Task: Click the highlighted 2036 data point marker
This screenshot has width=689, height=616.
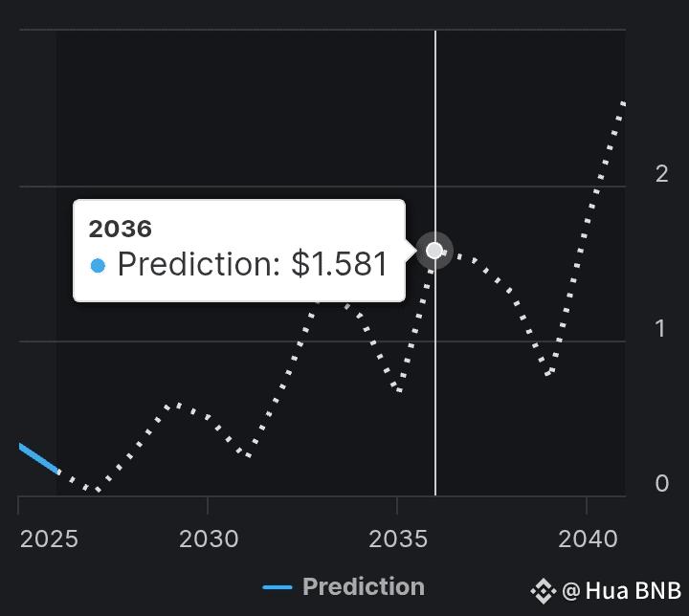Action: (434, 251)
